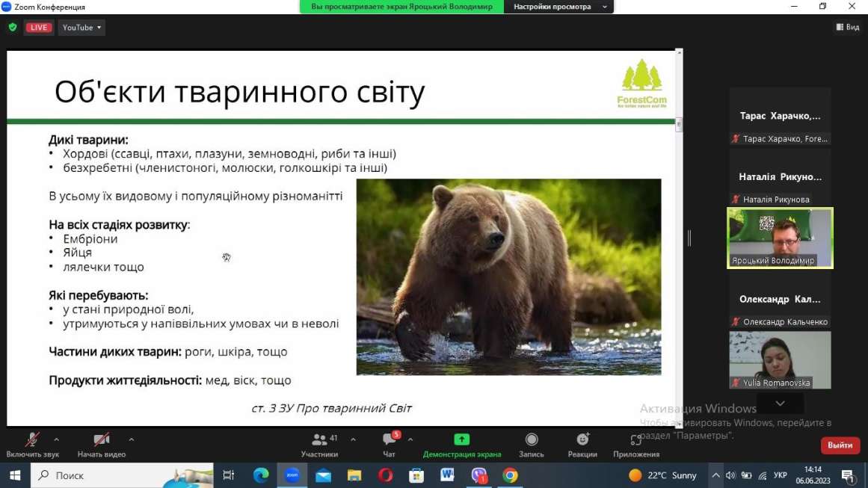The height and width of the screenshot is (488, 868).
Task: Expand arrow next to Чат
Action: [410, 440]
